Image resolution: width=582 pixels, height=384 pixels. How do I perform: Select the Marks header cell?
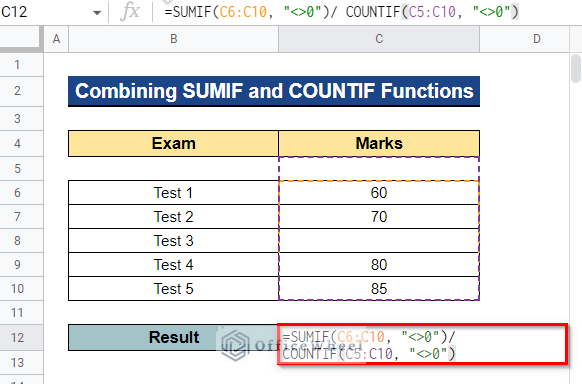(379, 144)
